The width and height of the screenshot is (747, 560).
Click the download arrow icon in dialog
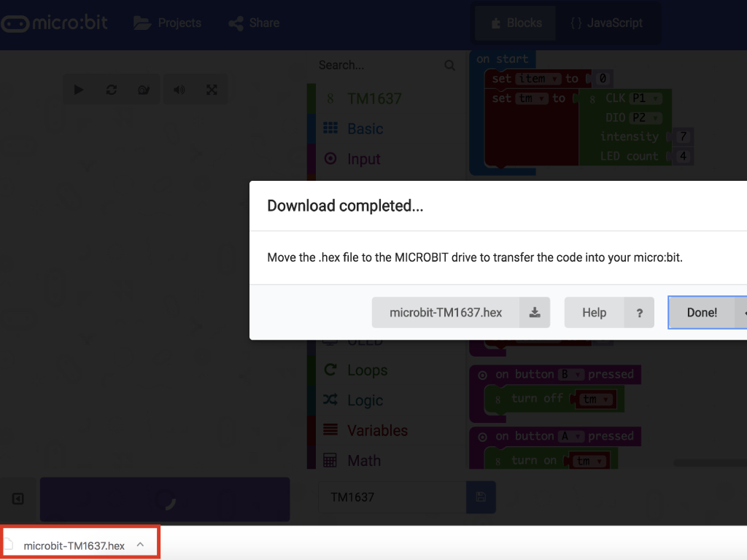[535, 312]
